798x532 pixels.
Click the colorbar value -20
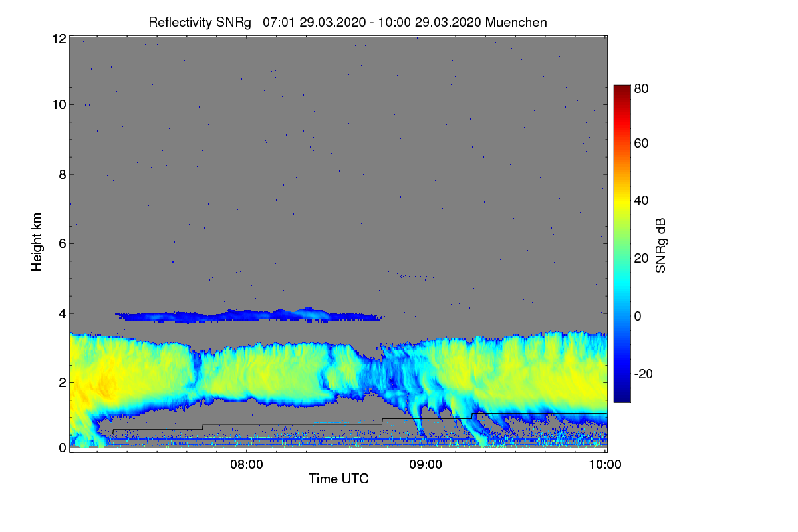[644, 374]
